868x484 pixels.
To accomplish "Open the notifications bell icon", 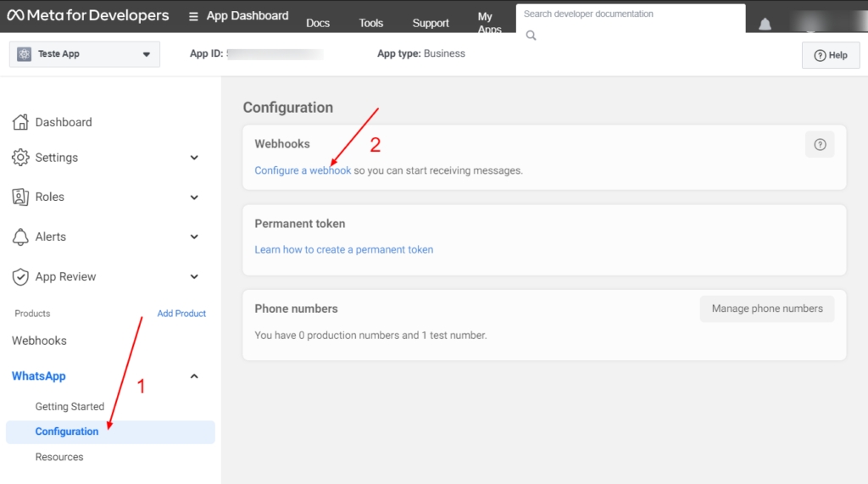I will click(765, 24).
